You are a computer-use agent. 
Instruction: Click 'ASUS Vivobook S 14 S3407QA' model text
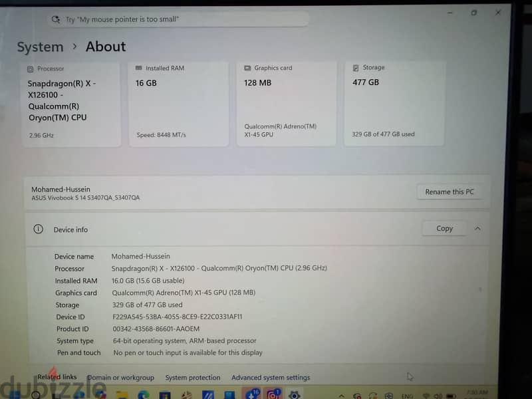click(x=86, y=198)
